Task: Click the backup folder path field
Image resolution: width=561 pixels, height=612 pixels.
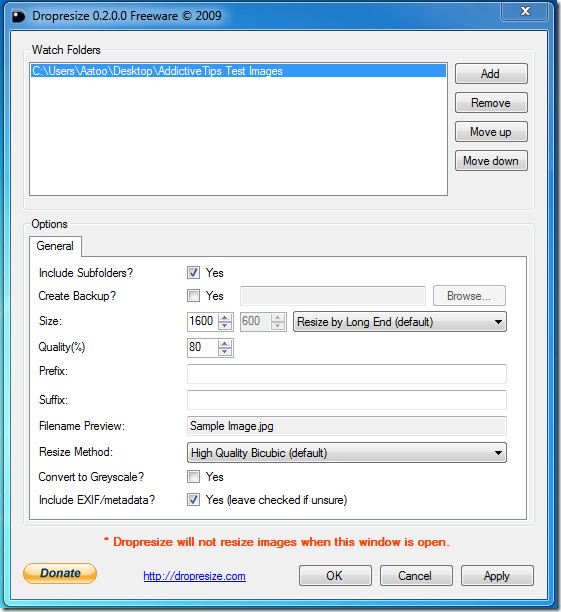Action: click(333, 295)
